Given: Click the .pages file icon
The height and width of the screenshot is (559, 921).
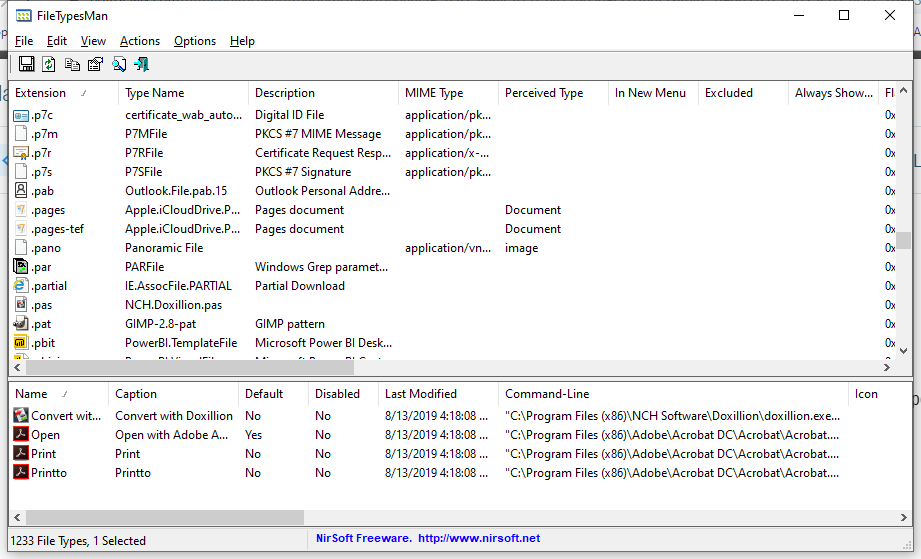Looking at the screenshot, I should 21,210.
